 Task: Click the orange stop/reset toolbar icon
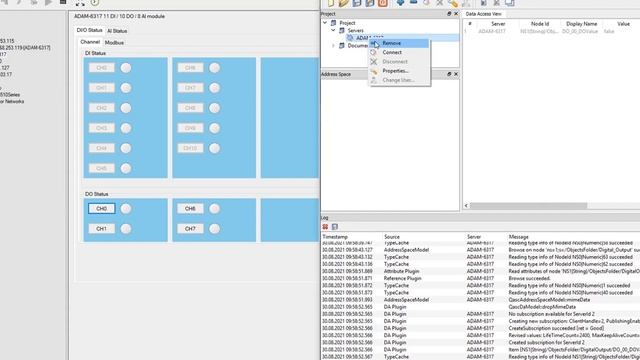(383, 3)
